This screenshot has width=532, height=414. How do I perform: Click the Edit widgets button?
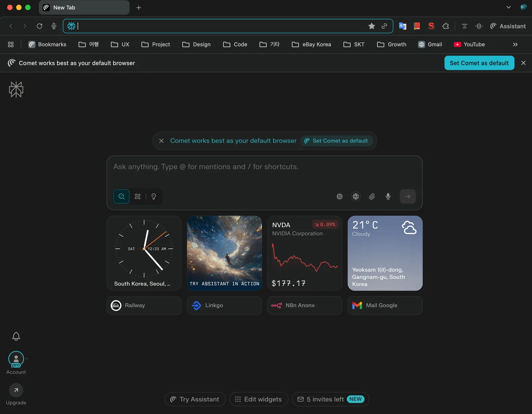[x=258, y=399]
